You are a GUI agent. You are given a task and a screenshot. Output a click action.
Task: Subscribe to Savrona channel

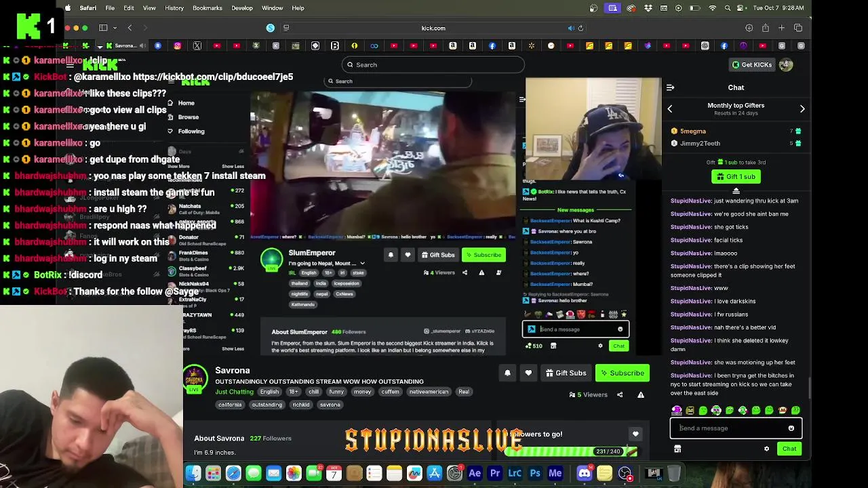coord(622,373)
